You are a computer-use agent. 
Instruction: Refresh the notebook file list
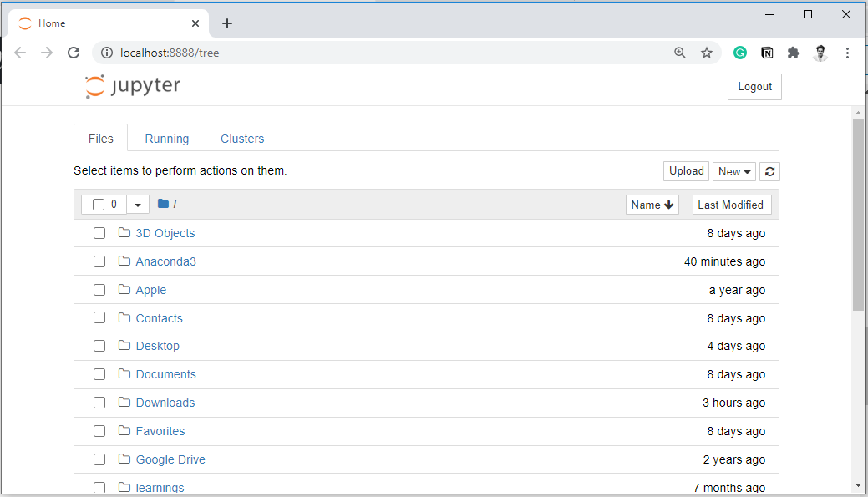tap(769, 171)
